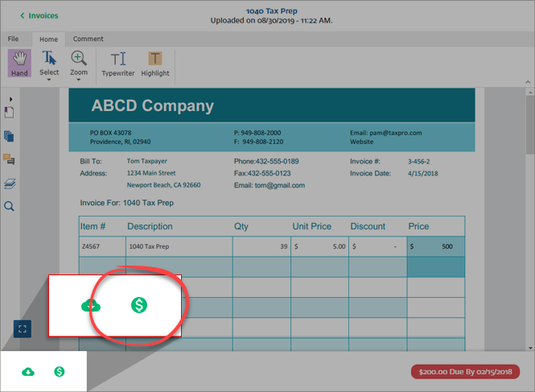Viewport: 535px width, 392px height.
Task: Click the email pam@taxpro.com text
Action: (386, 133)
